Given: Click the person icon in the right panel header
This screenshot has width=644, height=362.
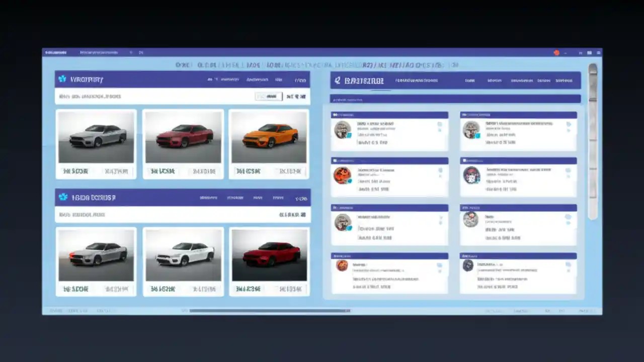Looking at the screenshot, I should pyautogui.click(x=337, y=80).
